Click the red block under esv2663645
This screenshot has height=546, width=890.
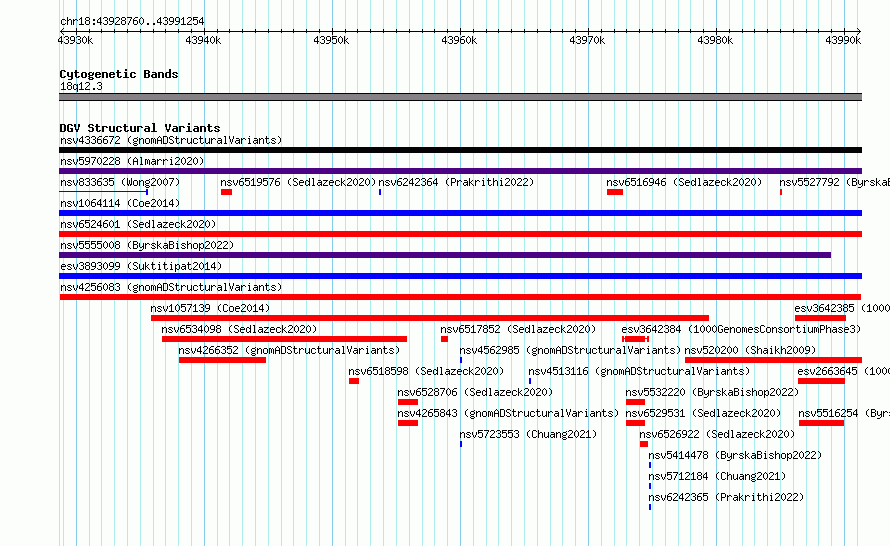point(821,381)
